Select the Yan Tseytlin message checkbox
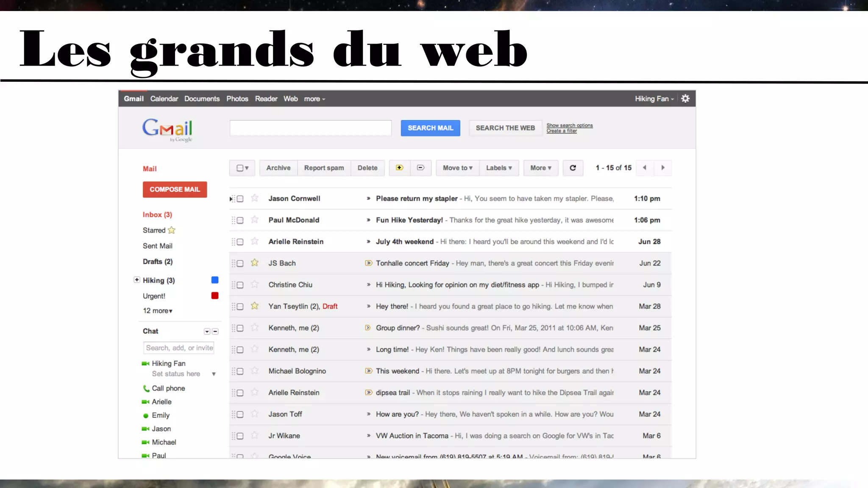 click(240, 307)
